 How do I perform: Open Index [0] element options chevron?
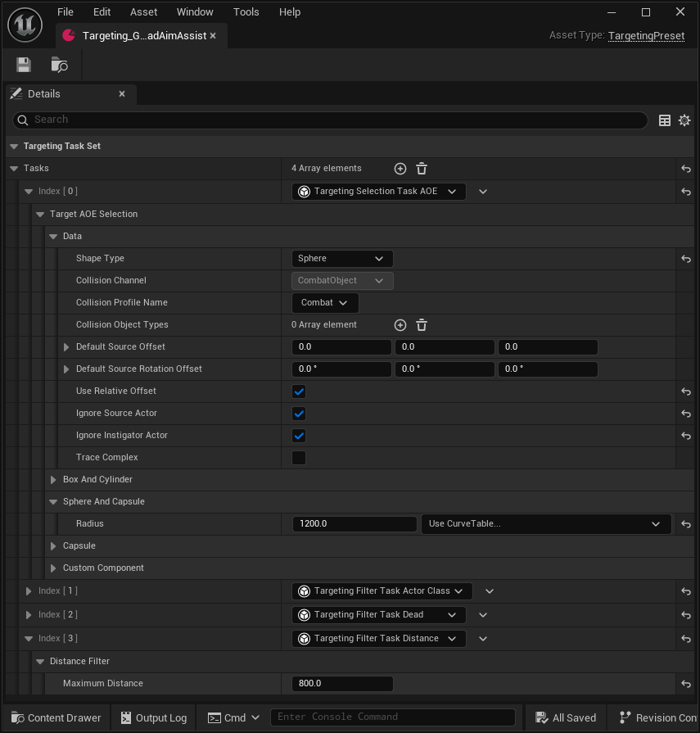pyautogui.click(x=483, y=192)
